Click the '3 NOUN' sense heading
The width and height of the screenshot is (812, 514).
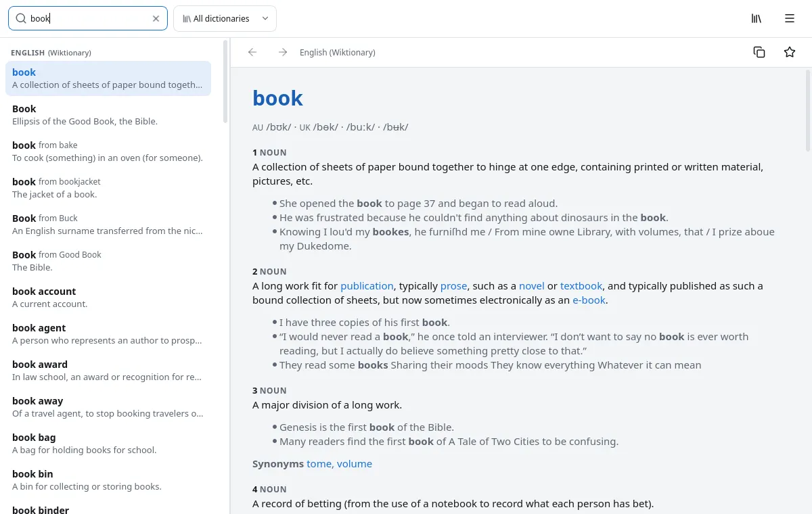click(269, 391)
